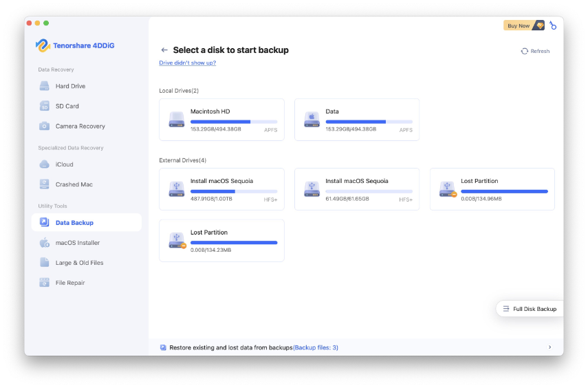Image resolution: width=588 pixels, height=388 pixels.
Task: Open Hard Drive recovery section
Action: (86, 86)
